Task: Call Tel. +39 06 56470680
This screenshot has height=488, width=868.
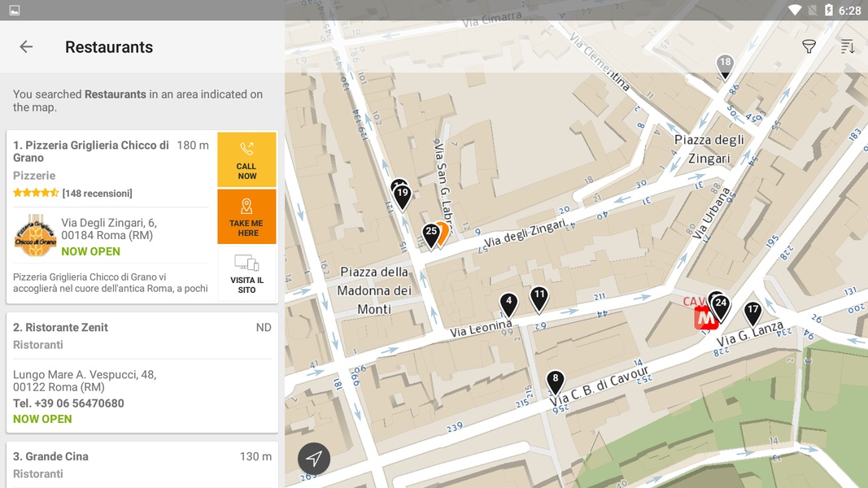Action: (x=68, y=403)
